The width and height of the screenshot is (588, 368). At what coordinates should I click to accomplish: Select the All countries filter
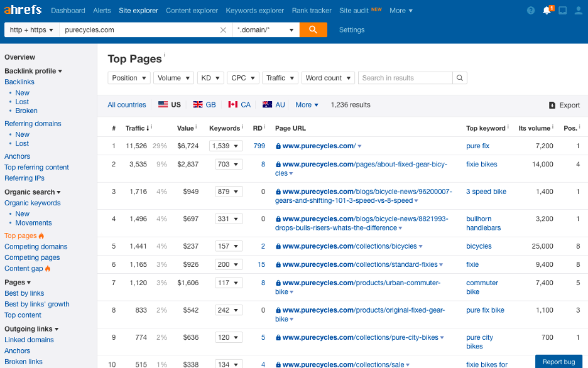[127, 105]
